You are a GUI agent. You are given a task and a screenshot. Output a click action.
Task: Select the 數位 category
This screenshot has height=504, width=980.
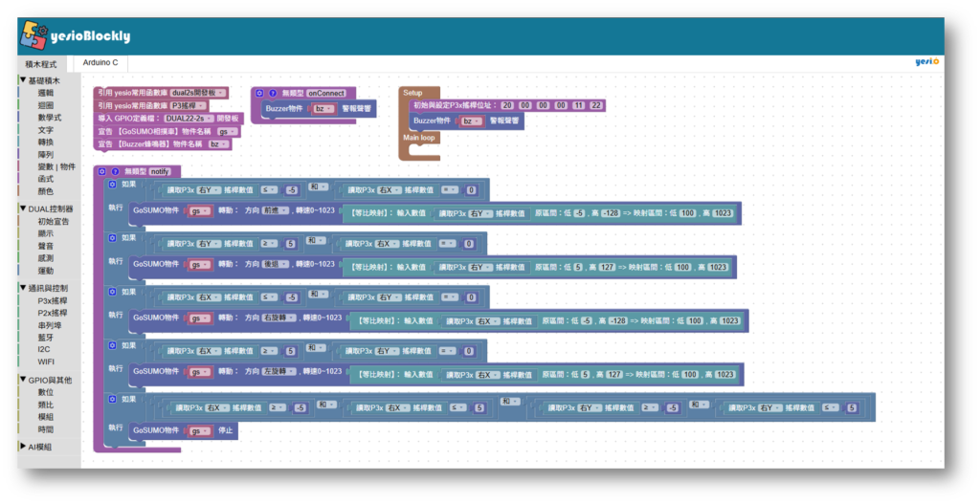[46, 392]
